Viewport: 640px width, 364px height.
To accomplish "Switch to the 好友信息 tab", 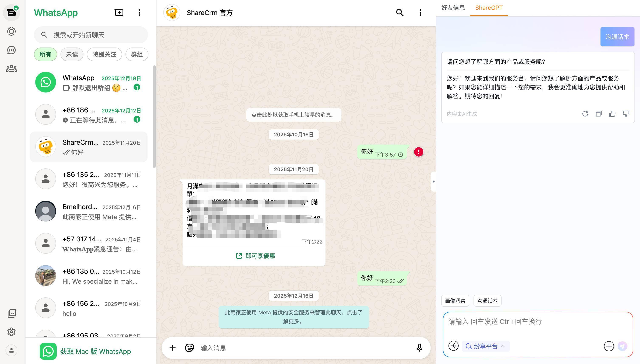I will [453, 8].
